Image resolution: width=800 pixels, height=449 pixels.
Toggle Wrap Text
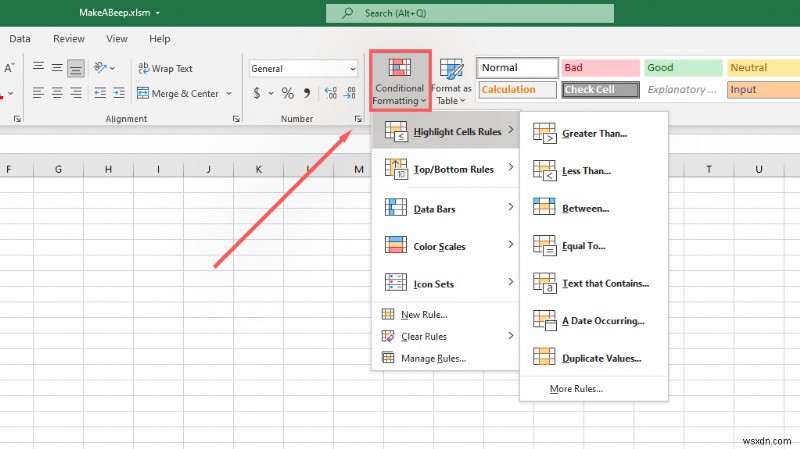click(x=166, y=68)
